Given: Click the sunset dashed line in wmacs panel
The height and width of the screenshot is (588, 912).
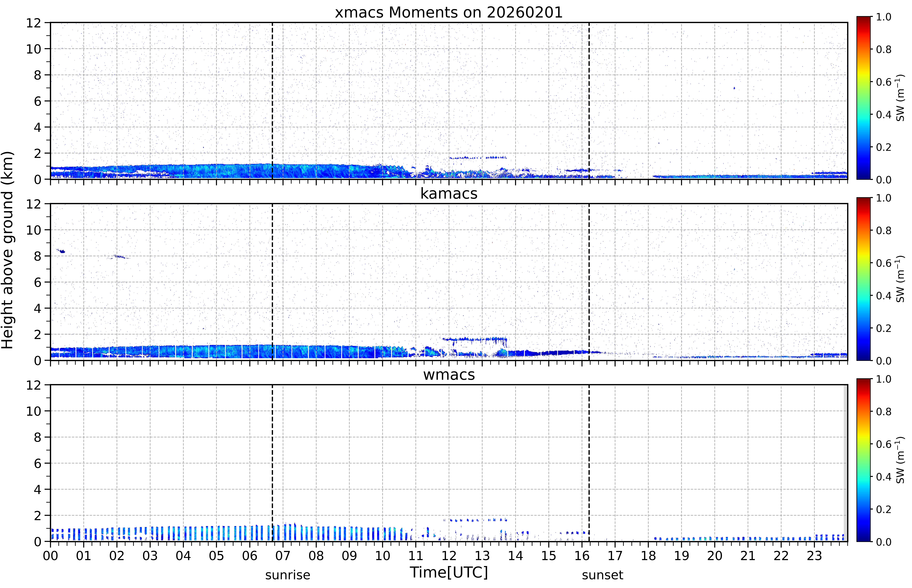Looking at the screenshot, I should pos(589,463).
